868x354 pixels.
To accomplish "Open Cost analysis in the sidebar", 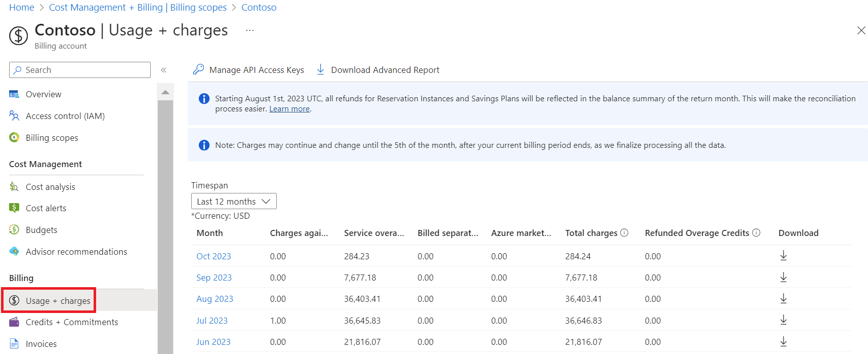I will click(x=50, y=187).
